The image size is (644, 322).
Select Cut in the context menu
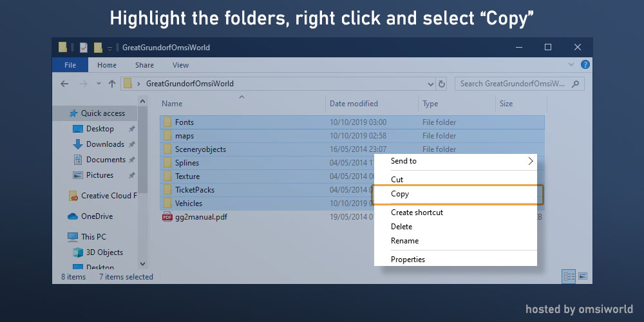tap(455, 180)
